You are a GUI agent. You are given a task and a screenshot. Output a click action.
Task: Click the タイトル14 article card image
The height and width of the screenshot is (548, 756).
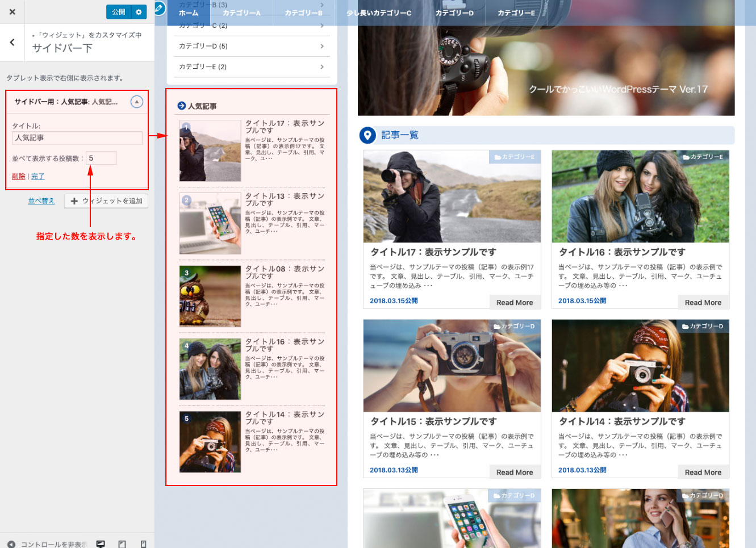(641, 366)
